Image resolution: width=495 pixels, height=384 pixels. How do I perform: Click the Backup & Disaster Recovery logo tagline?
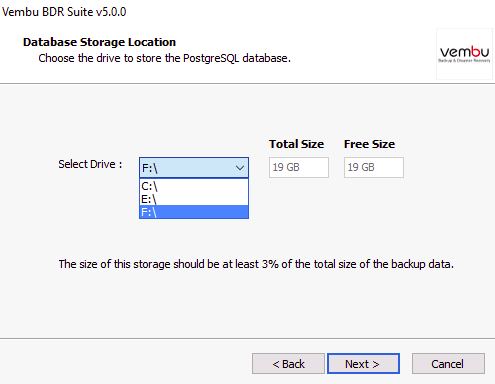(x=464, y=61)
